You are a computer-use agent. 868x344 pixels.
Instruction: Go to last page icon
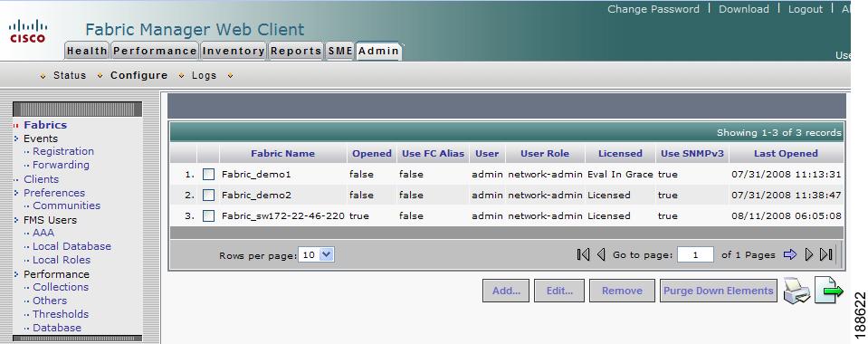point(826,254)
